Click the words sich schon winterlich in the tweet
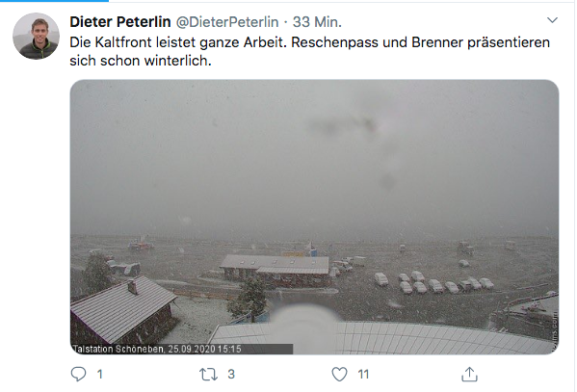The image size is (577, 392). [x=141, y=61]
